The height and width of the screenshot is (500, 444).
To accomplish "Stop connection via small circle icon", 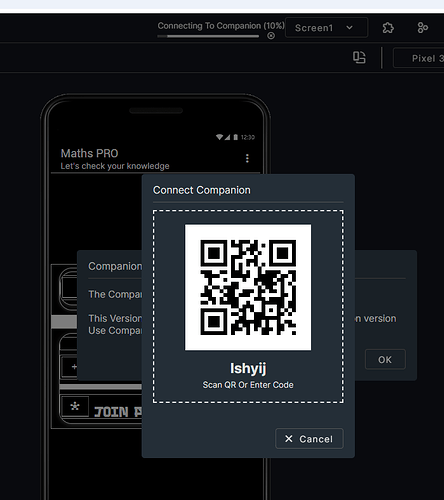I will (x=271, y=36).
